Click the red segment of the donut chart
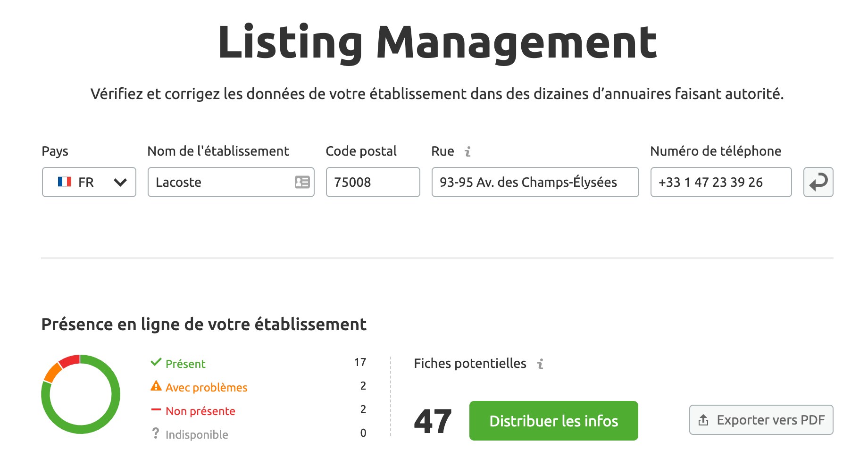The image size is (868, 458). click(x=69, y=361)
